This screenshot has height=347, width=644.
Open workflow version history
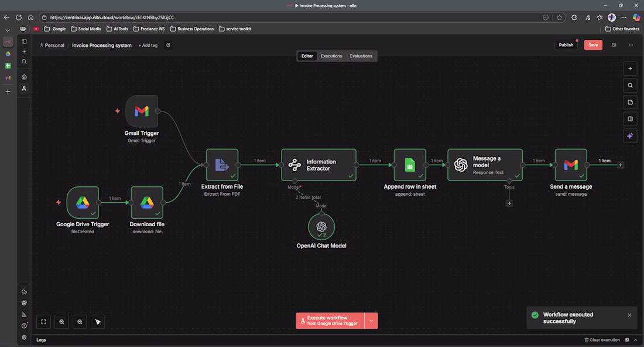(x=614, y=45)
